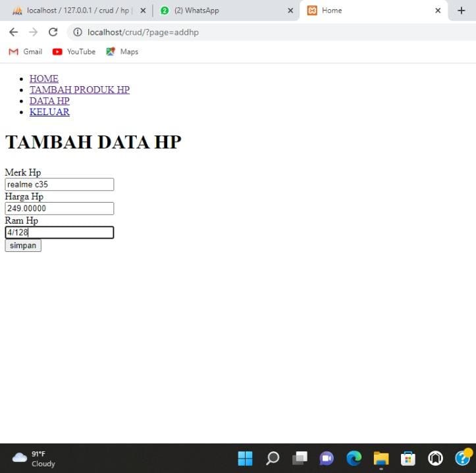
Task: Reload the page with the refresh icon
Action: 53,32
